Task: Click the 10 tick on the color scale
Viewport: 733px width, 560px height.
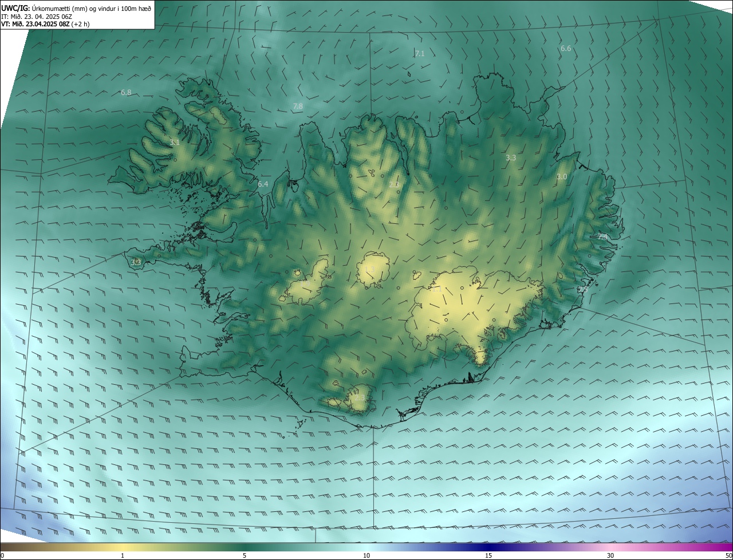Action: (366, 555)
